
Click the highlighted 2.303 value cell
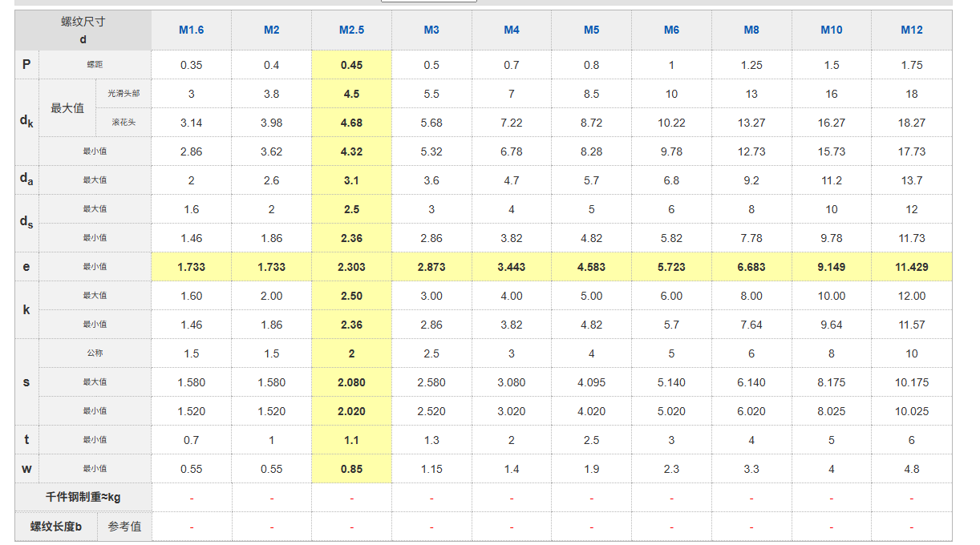click(x=351, y=267)
